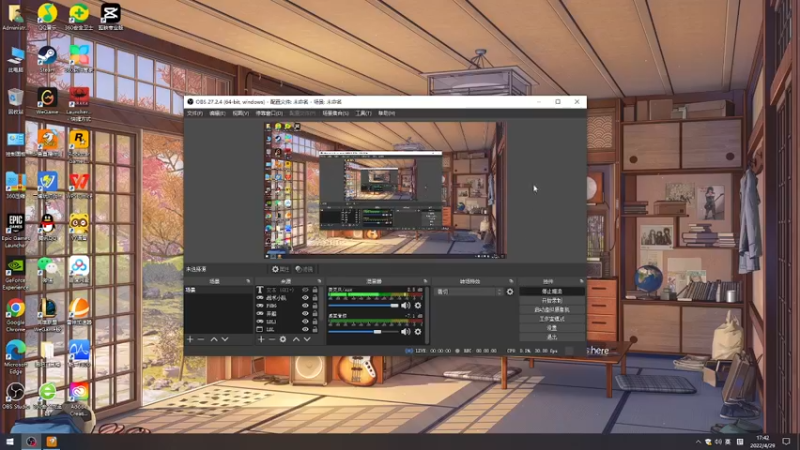Image resolution: width=800 pixels, height=450 pixels.
Task: Open Microsoft Edge desktop icon
Action: pos(16,357)
